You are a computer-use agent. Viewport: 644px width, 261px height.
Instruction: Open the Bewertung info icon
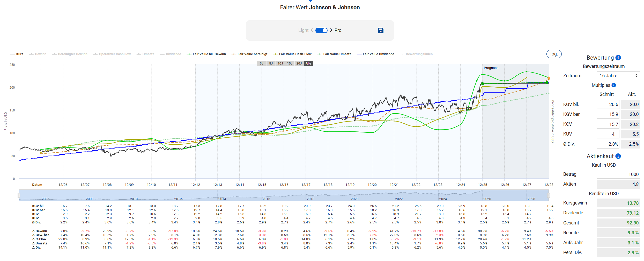point(618,58)
